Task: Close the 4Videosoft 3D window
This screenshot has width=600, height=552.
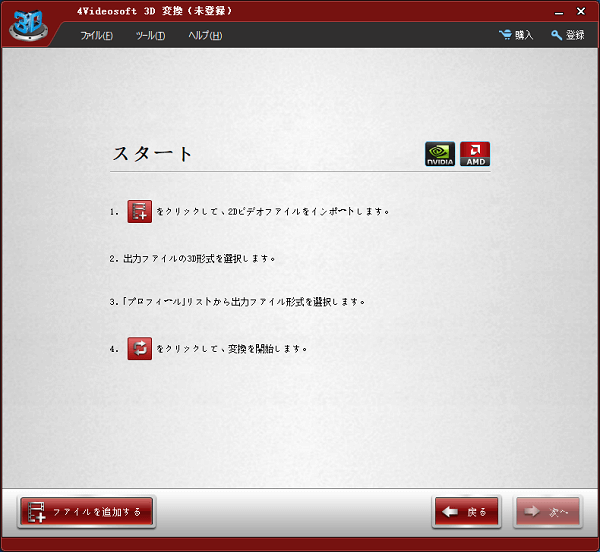Action: 581,11
